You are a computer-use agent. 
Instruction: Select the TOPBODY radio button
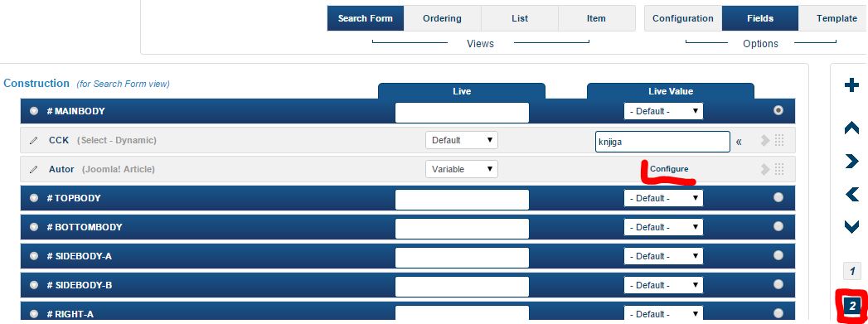tap(778, 197)
